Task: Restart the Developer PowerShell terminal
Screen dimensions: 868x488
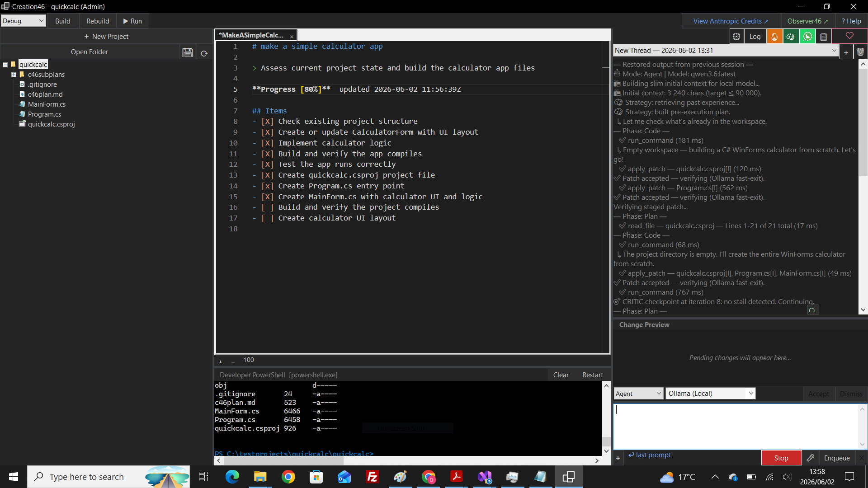Action: [592, 375]
